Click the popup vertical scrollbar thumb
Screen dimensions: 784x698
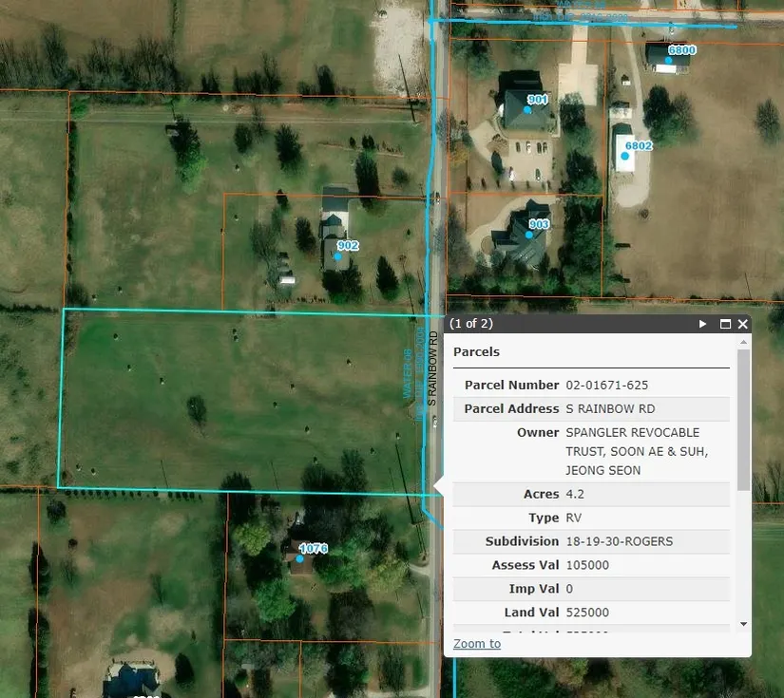(x=743, y=420)
